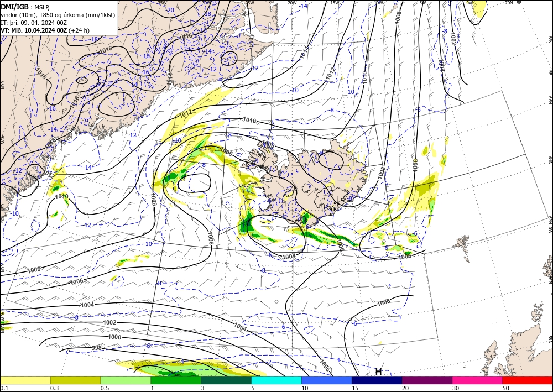Click the olive 0.3–0.5 legend swatch
Screen dimensions: 553x392
coord(75,380)
